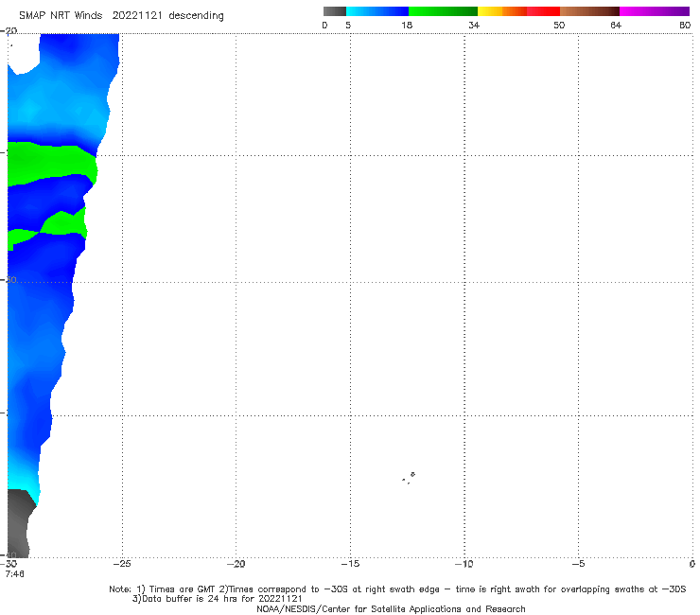Click the colorbar label '18'
Image resolution: width=700 pixels, height=615 pixels.
tap(407, 25)
